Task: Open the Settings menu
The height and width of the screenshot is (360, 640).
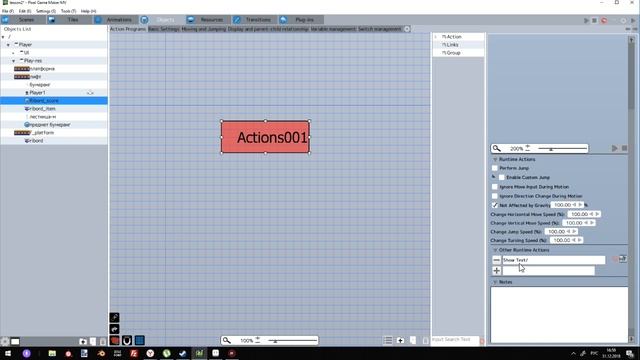Action: [46, 11]
